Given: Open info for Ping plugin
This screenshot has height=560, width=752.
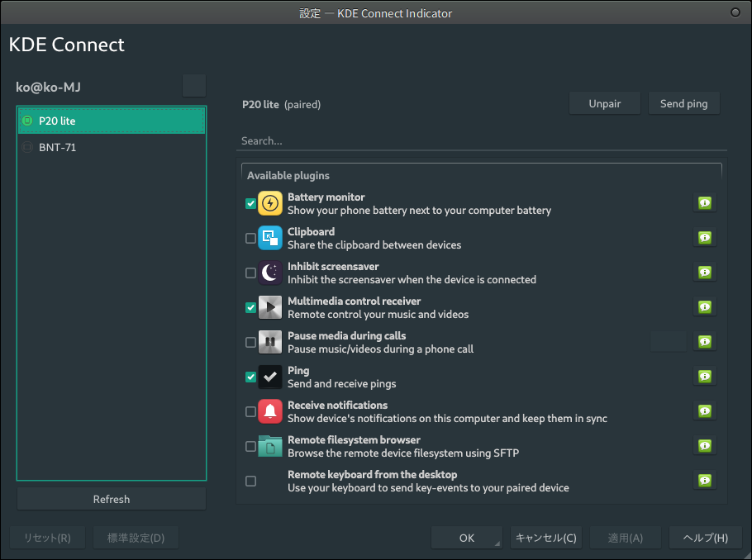Looking at the screenshot, I should tap(705, 377).
